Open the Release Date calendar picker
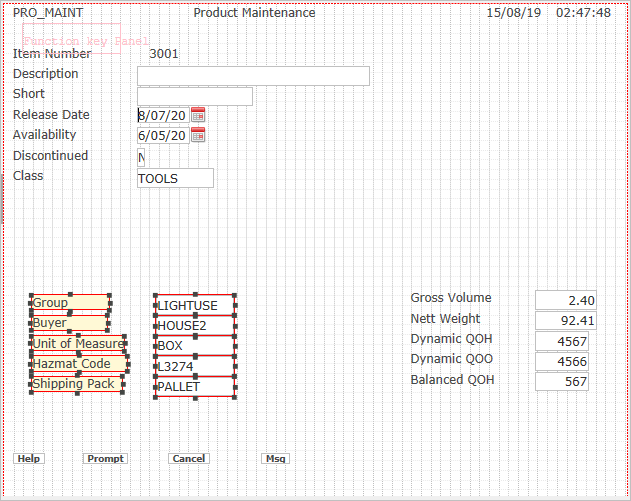This screenshot has height=501, width=631. point(198,115)
